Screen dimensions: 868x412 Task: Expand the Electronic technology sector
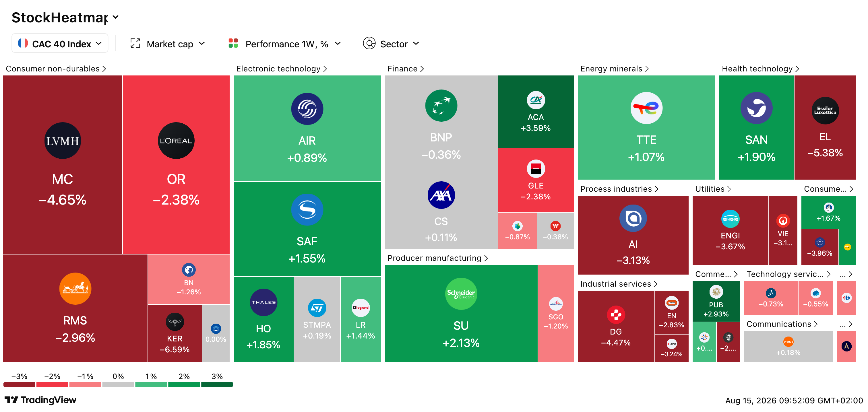[281, 69]
